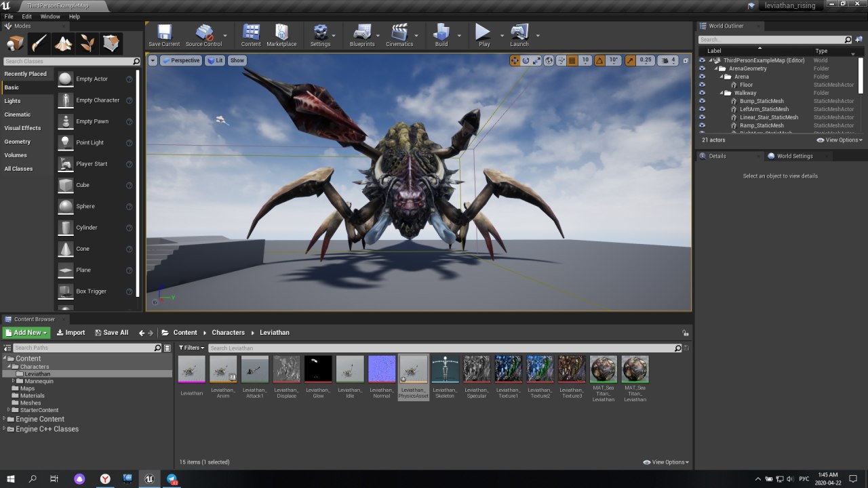
Task: Toggle visibility of Bump_StaticMesh
Action: click(703, 101)
